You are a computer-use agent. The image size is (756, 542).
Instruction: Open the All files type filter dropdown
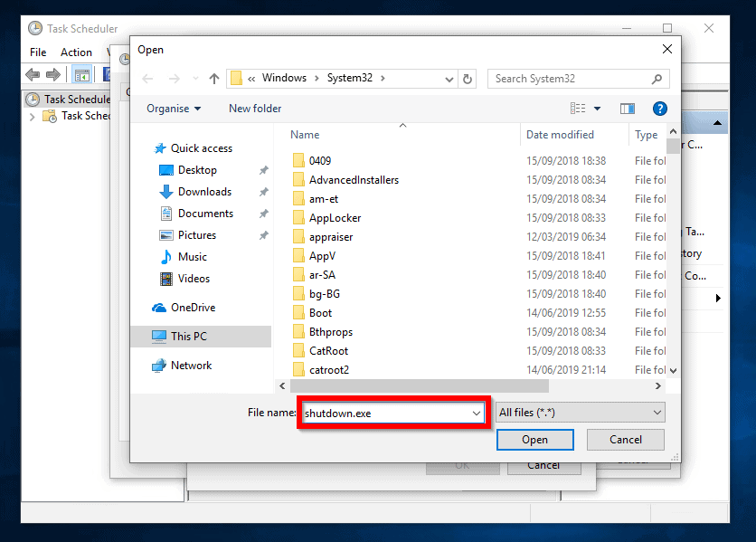pos(580,413)
